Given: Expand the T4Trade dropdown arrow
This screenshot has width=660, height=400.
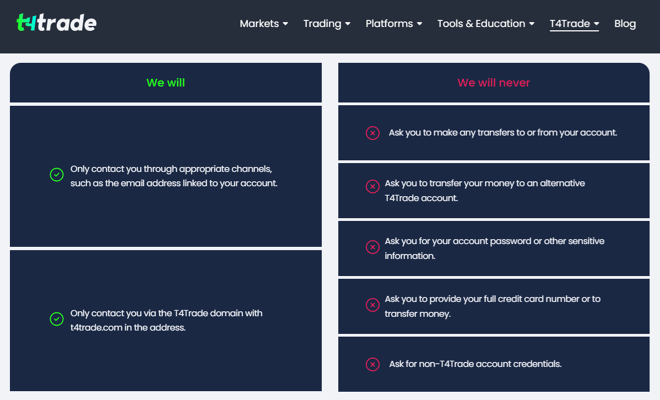Looking at the screenshot, I should click(x=596, y=24).
